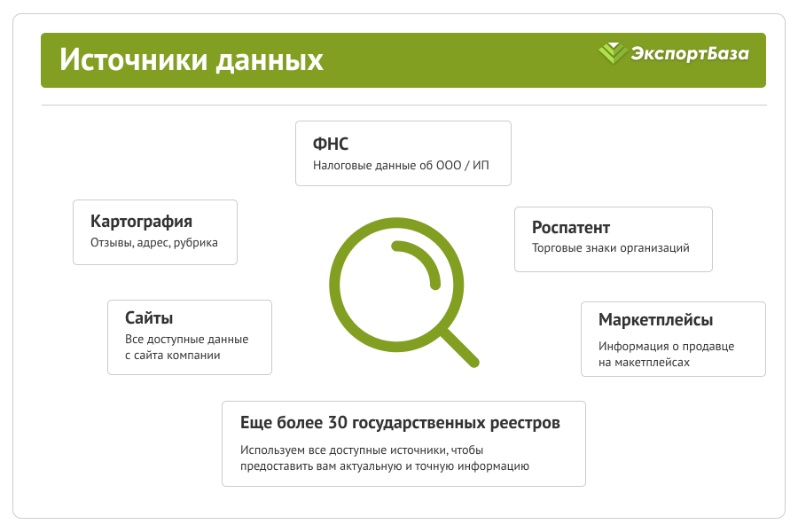Image resolution: width=798 pixels, height=532 pixels.
Task: Open the Сайты information card
Action: tap(190, 337)
